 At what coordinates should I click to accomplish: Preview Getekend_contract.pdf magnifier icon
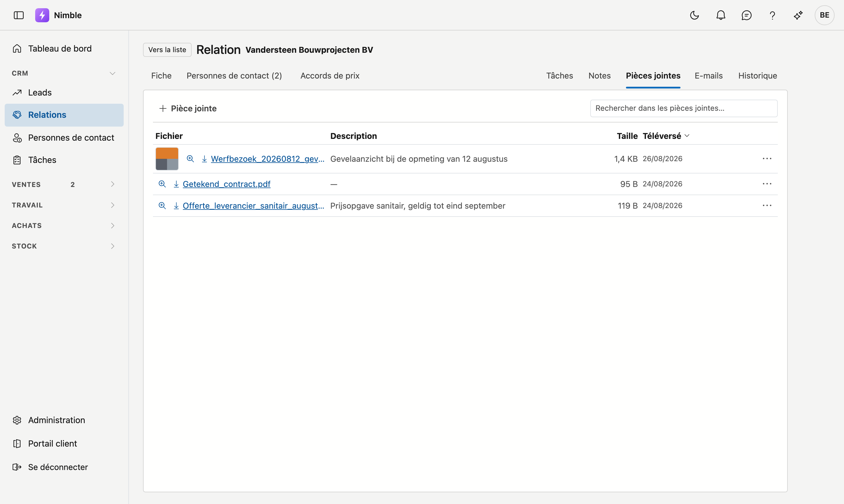click(162, 184)
